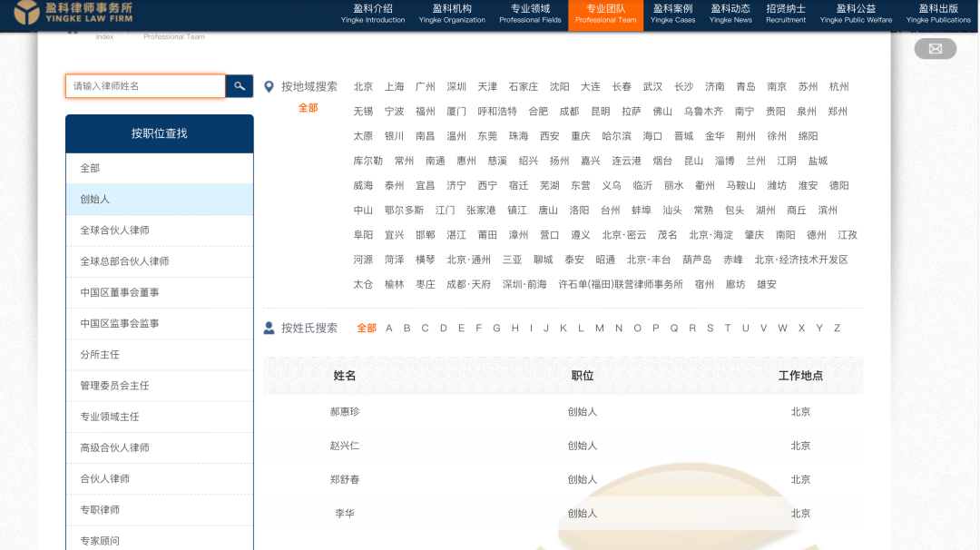
Task: Open lawyer 郝惠珍 in results
Action: (344, 412)
